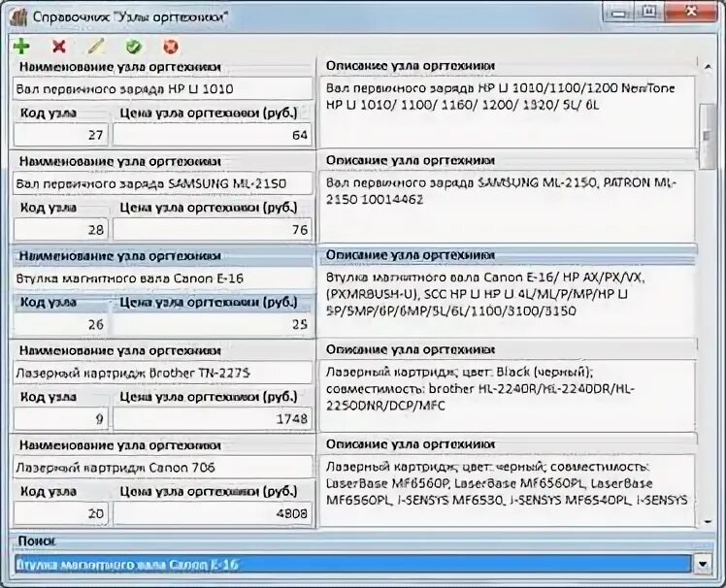Click the vertical scrollbar thumb
This screenshot has height=588, width=726.
pos(707,136)
